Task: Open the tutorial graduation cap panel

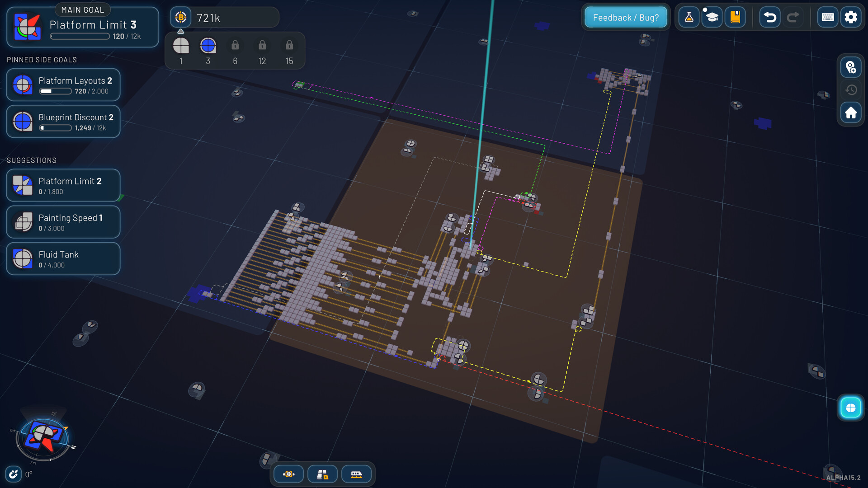Action: [712, 17]
